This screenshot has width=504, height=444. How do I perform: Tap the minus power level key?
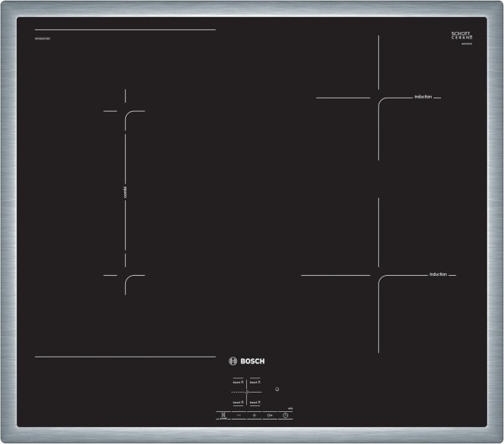click(239, 415)
